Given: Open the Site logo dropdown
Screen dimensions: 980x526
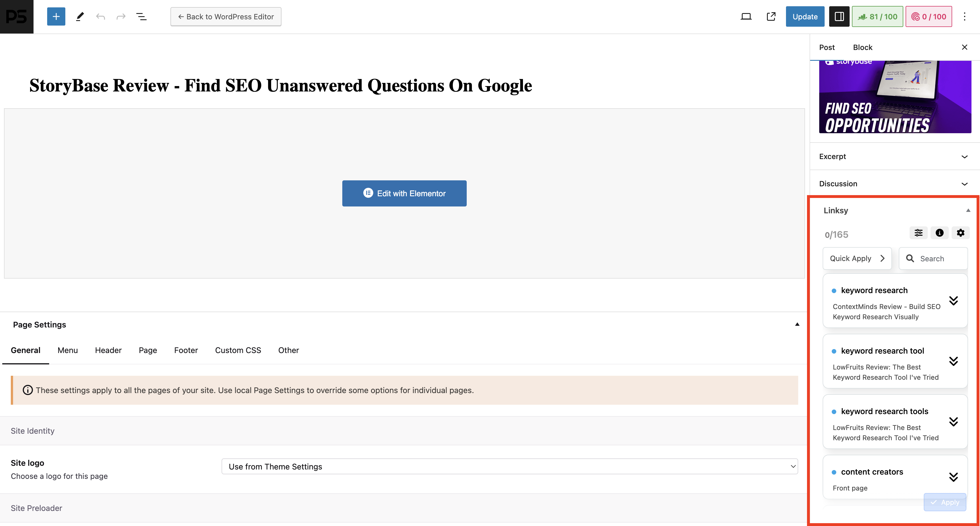Looking at the screenshot, I should coord(509,466).
